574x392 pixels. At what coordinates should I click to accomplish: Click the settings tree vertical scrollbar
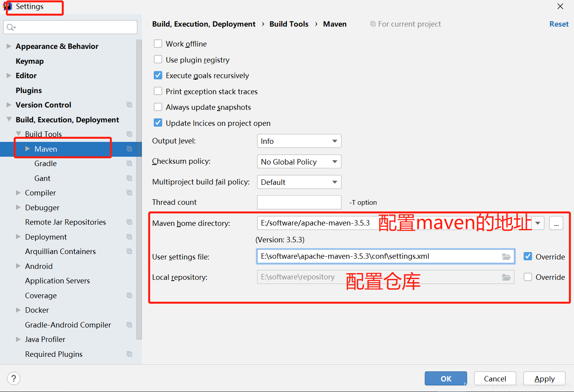point(139,190)
